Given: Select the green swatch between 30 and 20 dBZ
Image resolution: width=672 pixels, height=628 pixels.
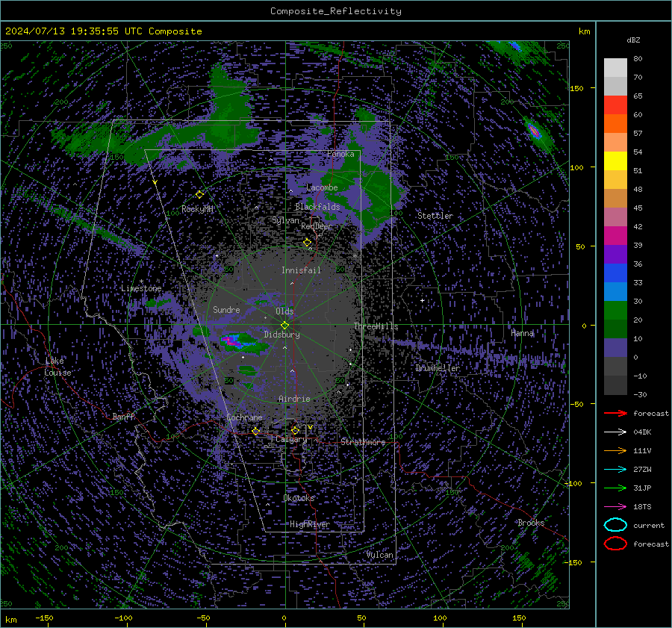Looking at the screenshot, I should 615,311.
